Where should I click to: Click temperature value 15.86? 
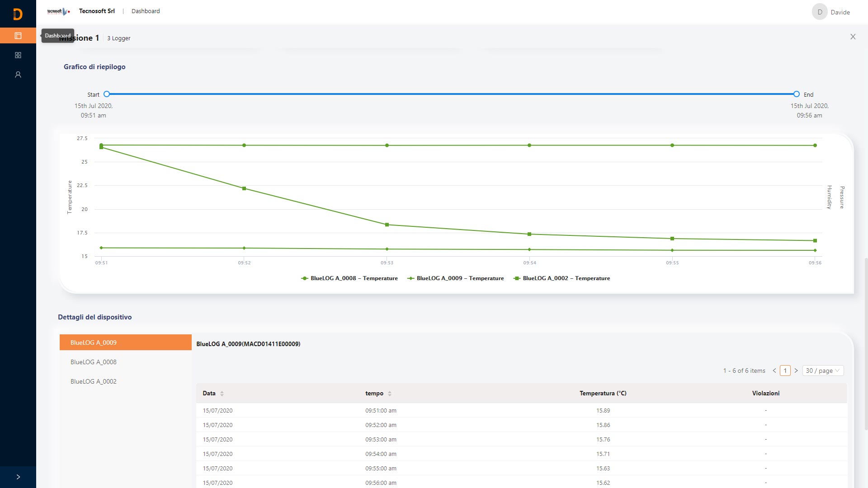pos(603,425)
